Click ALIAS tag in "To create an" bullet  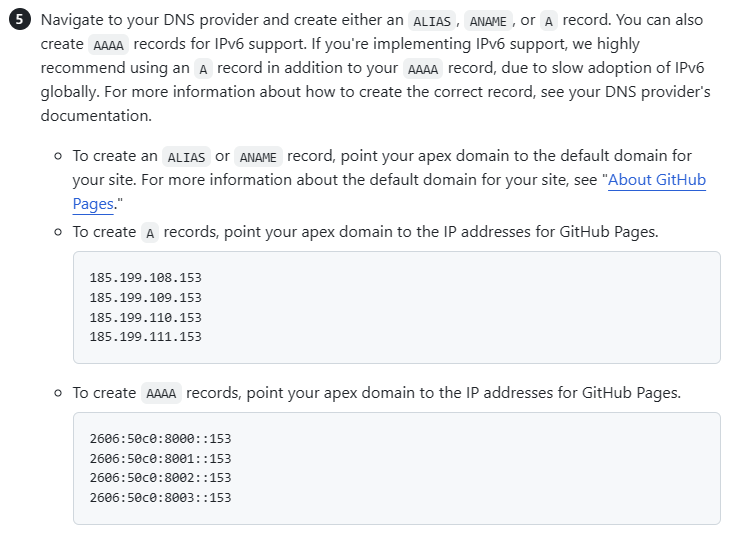click(186, 157)
